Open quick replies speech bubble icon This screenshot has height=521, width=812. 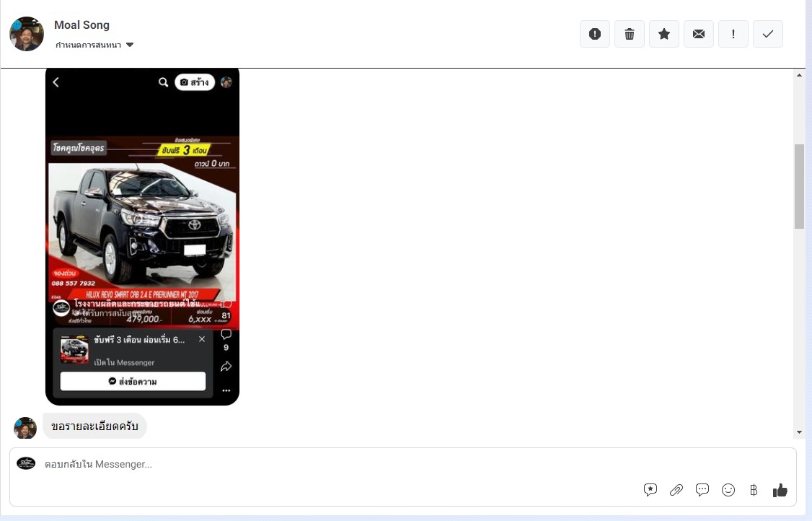point(702,490)
